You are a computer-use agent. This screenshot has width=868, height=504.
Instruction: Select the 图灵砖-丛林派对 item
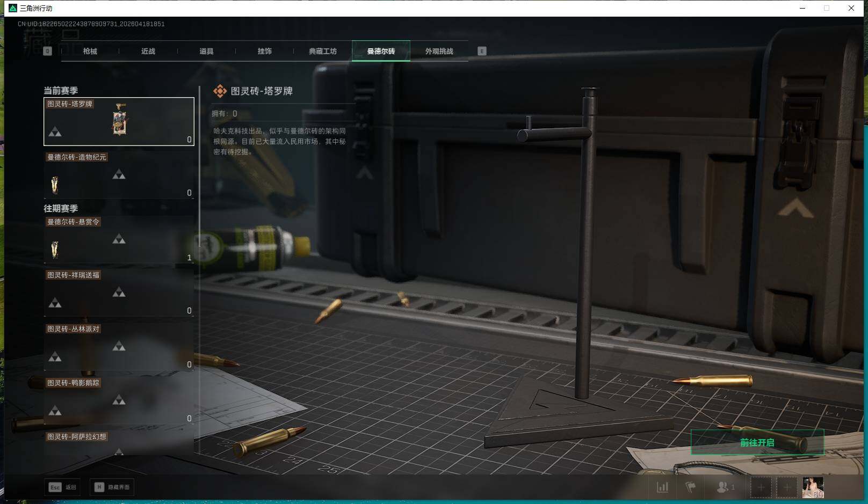point(119,347)
